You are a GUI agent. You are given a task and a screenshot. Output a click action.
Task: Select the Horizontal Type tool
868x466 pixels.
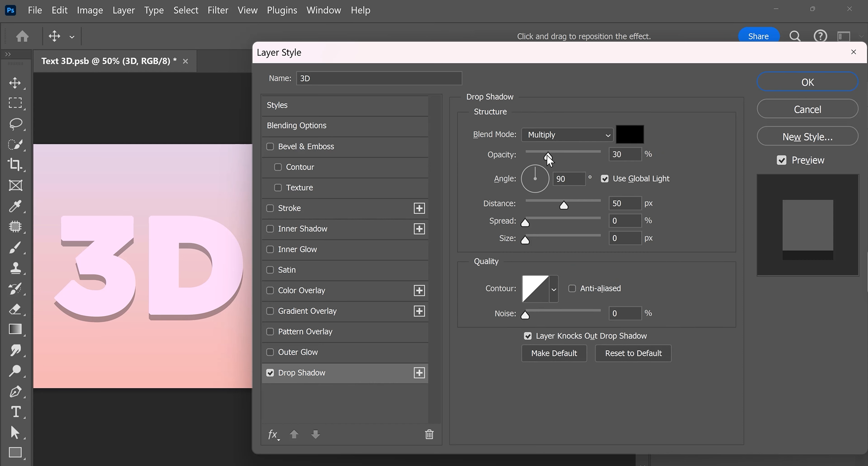pyautogui.click(x=16, y=412)
